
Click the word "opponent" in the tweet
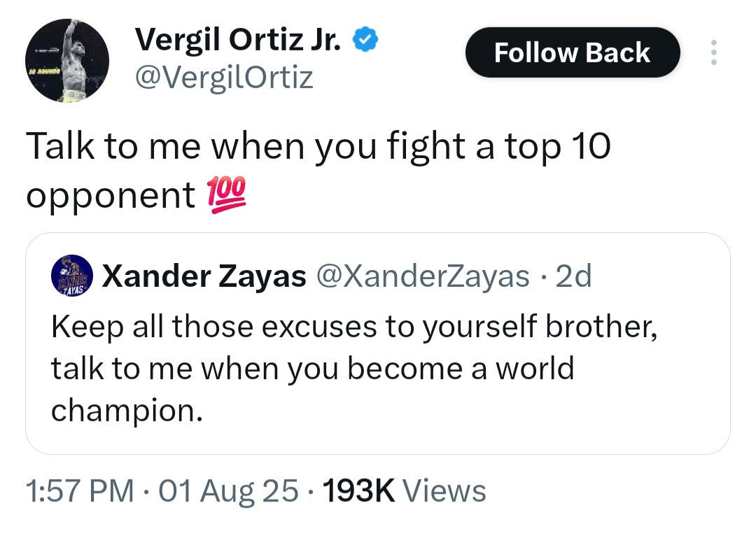click(110, 196)
